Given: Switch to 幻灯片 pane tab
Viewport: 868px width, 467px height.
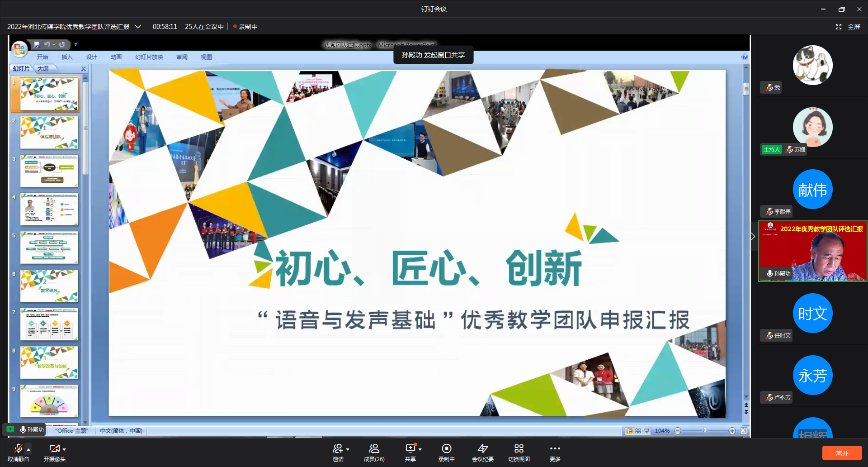Looking at the screenshot, I should [x=21, y=69].
